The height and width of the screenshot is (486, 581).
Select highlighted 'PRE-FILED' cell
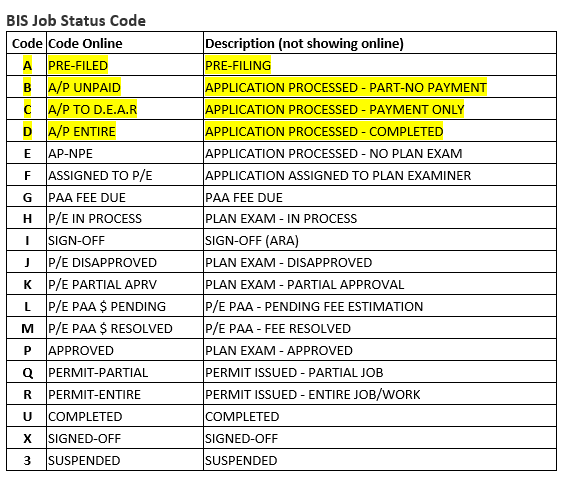(125, 65)
